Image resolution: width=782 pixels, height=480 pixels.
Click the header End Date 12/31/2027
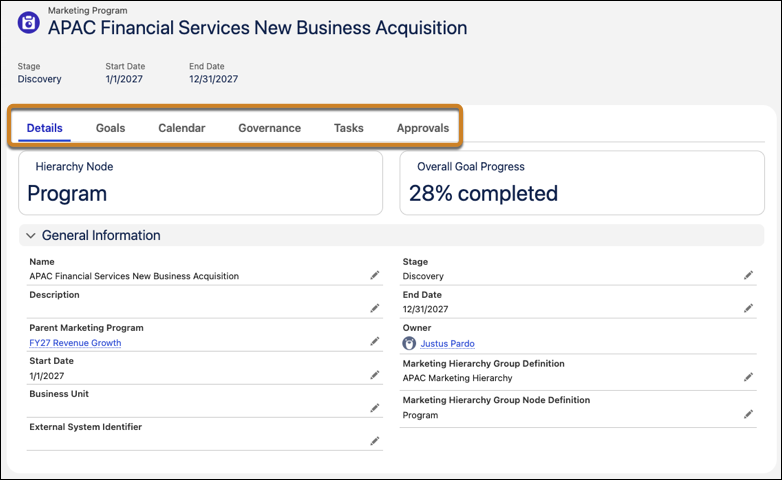pyautogui.click(x=213, y=79)
